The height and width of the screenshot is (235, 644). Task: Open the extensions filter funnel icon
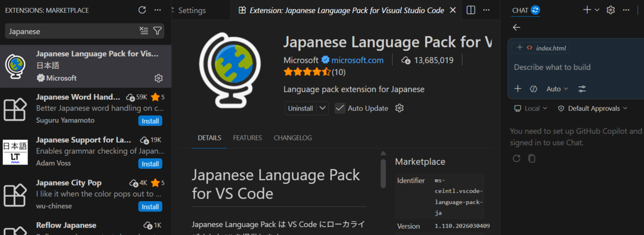(x=157, y=31)
